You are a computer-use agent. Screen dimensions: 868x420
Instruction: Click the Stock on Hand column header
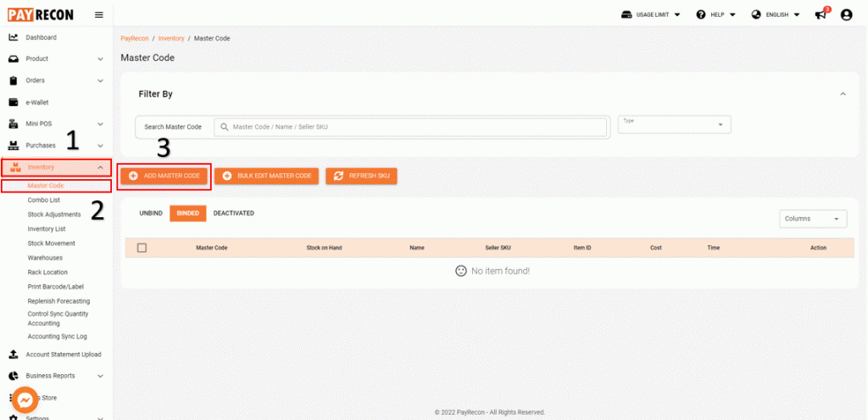[x=324, y=248]
